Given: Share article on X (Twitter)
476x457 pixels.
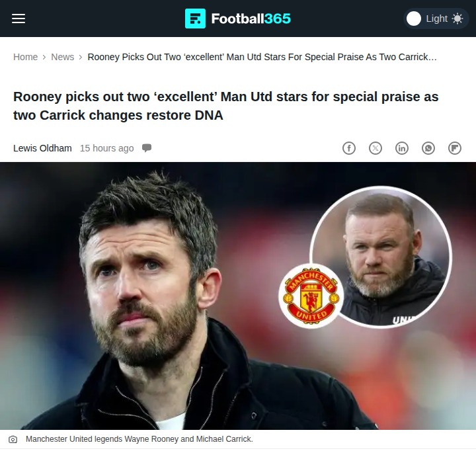Looking at the screenshot, I should click(376, 148).
